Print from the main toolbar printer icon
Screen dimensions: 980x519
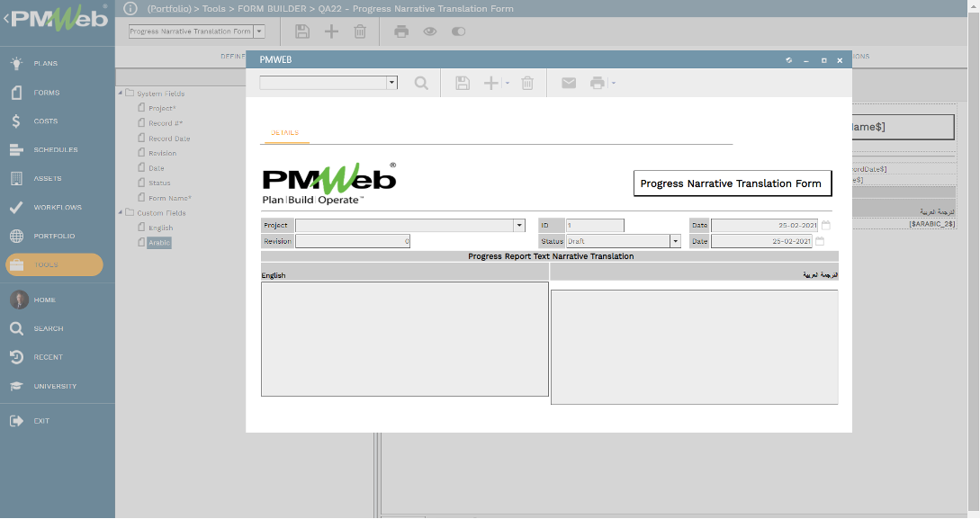point(401,31)
